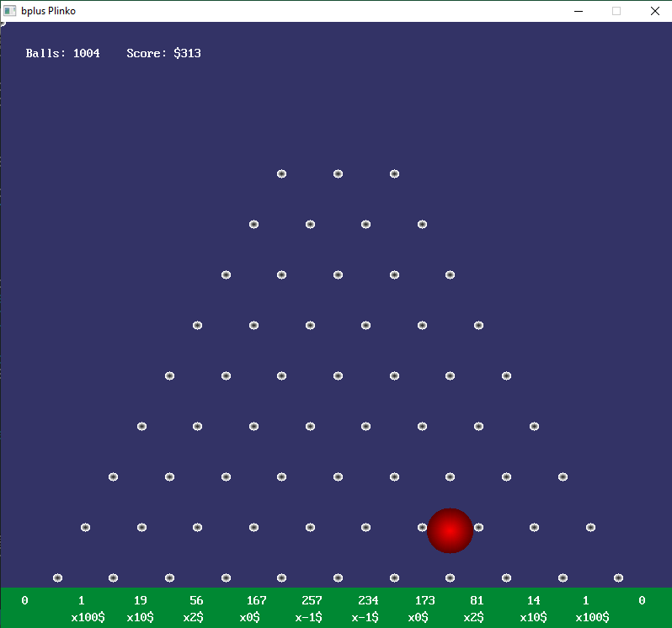Image resolution: width=672 pixels, height=628 pixels.
Task: Click the count 1 beside count 19
Action: (82, 600)
